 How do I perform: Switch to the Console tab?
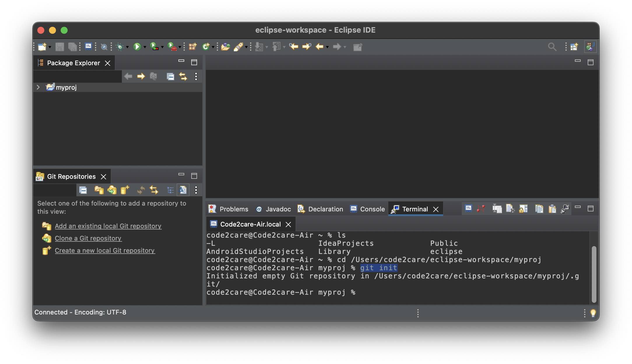[372, 209]
